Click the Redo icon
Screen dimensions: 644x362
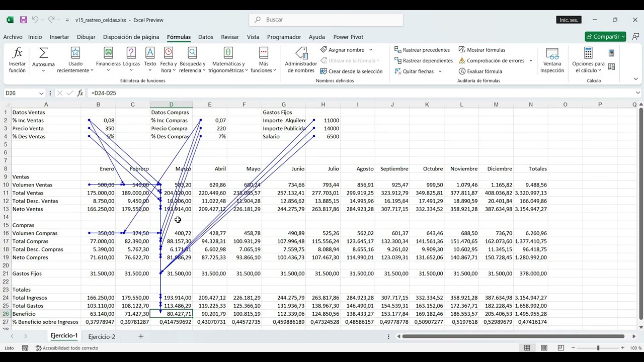click(51, 20)
